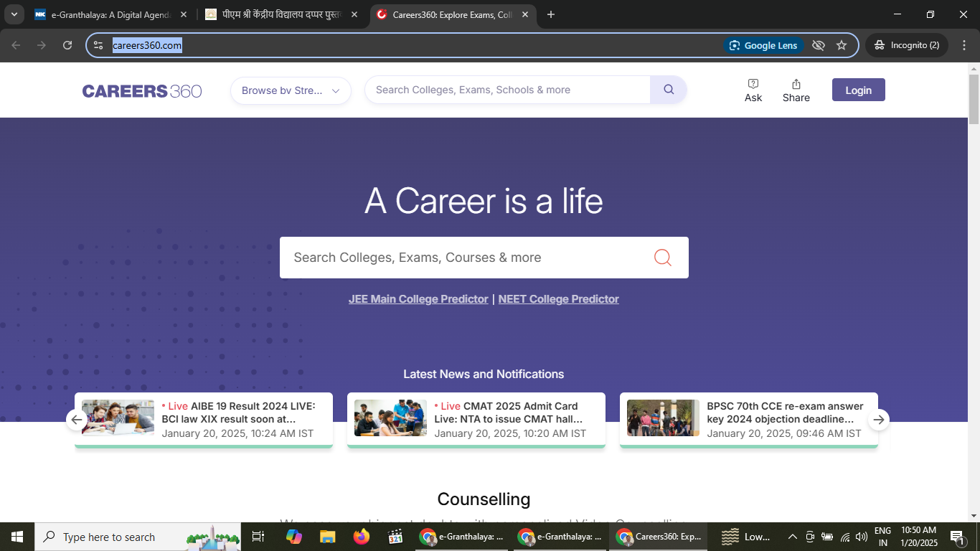Click the header search magnifier button

669,90
